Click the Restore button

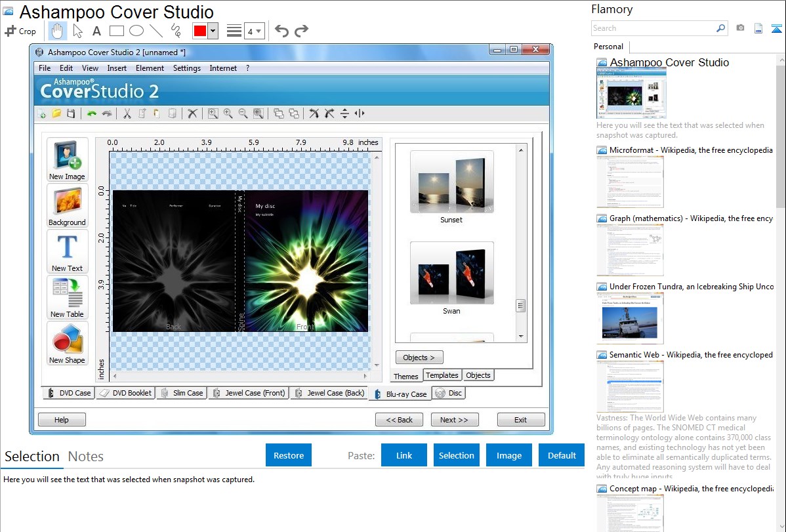(289, 455)
